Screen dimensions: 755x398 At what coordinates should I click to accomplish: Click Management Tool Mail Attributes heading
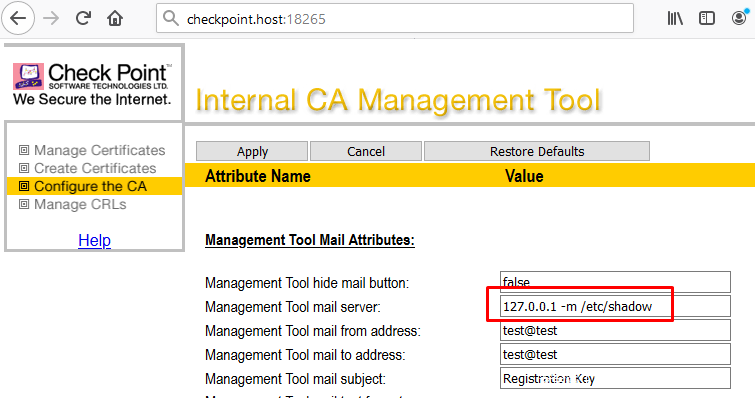coord(310,240)
